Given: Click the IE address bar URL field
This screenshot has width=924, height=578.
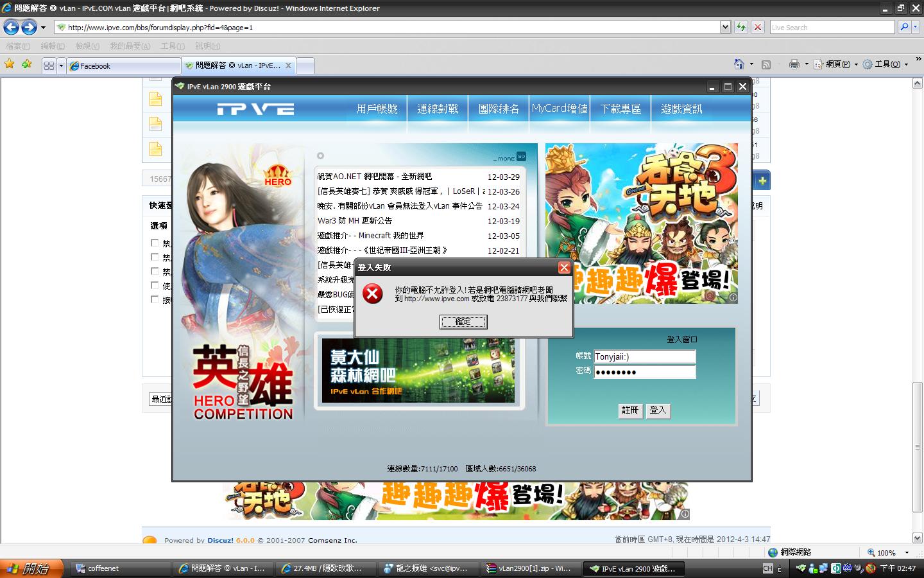Looking at the screenshot, I should [387, 27].
